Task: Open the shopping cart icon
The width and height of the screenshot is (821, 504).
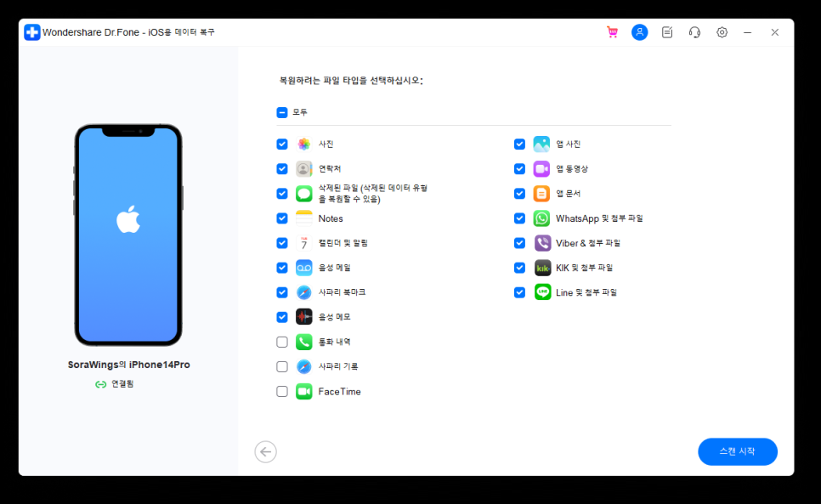Action: pyautogui.click(x=612, y=32)
